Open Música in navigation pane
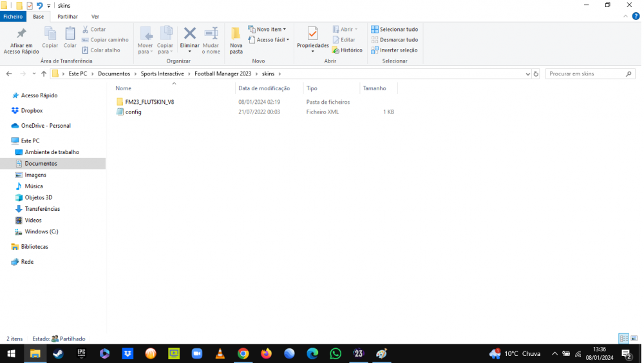Screen dimensions: 644x363 [33, 186]
